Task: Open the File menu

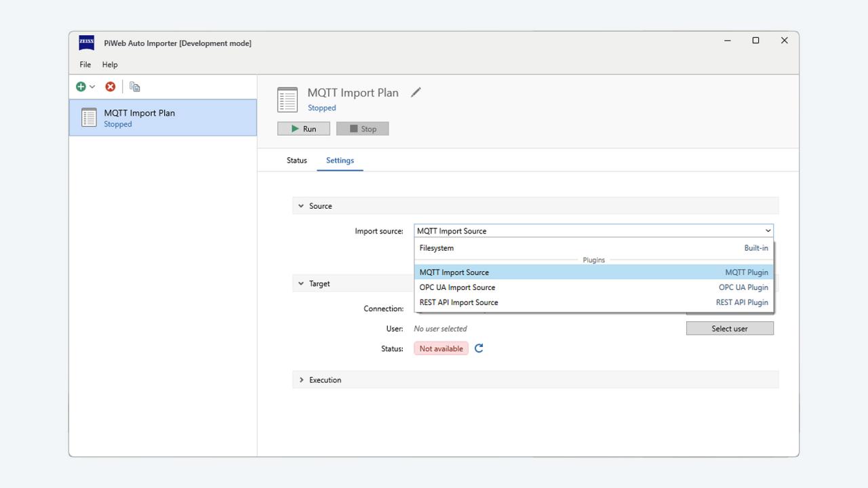Action: pyautogui.click(x=85, y=64)
